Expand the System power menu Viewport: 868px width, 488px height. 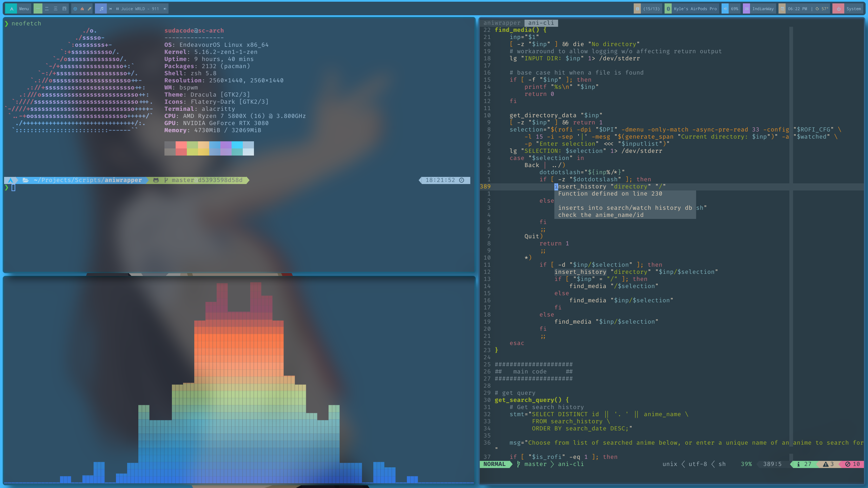click(853, 9)
